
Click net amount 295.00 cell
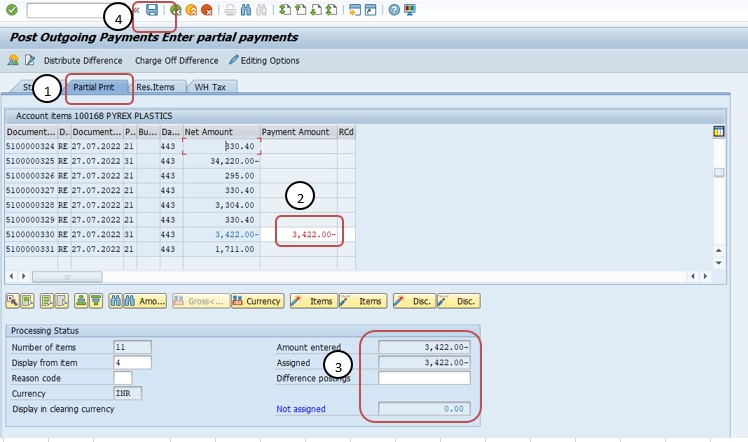point(222,176)
